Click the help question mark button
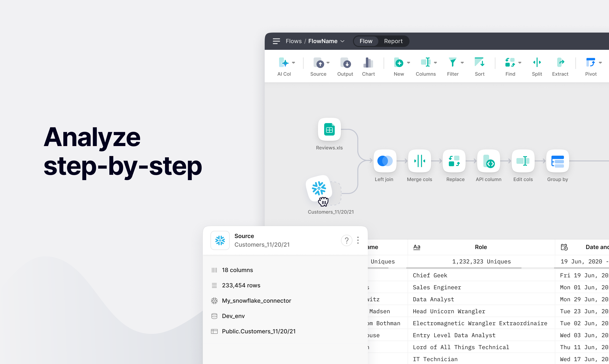609x364 pixels. (x=346, y=240)
